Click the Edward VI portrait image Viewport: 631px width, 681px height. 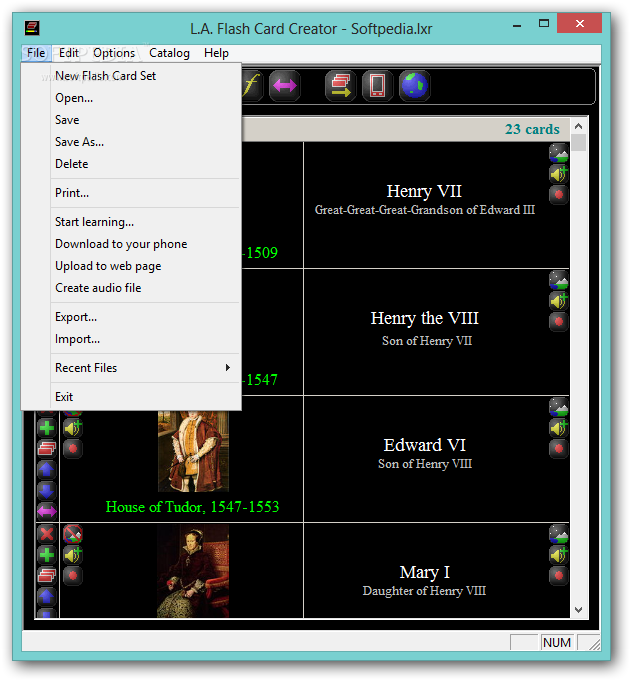point(193,452)
